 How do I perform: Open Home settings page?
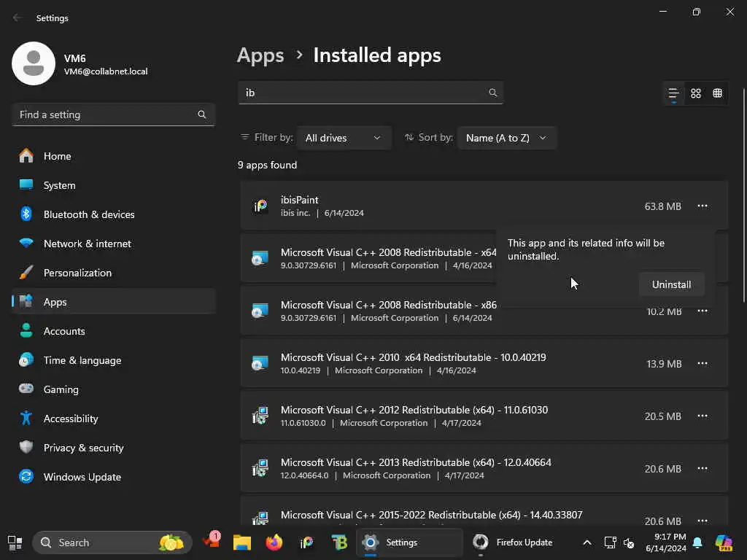pos(113,156)
